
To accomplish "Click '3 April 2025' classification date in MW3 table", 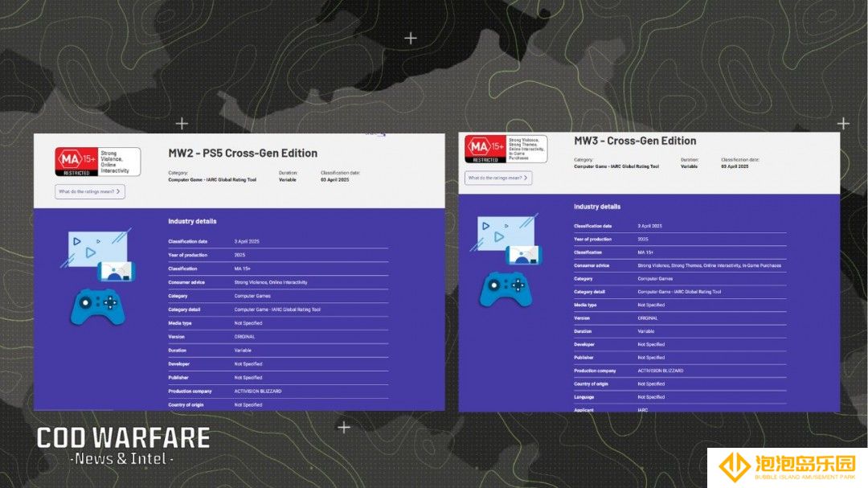I will (650, 226).
